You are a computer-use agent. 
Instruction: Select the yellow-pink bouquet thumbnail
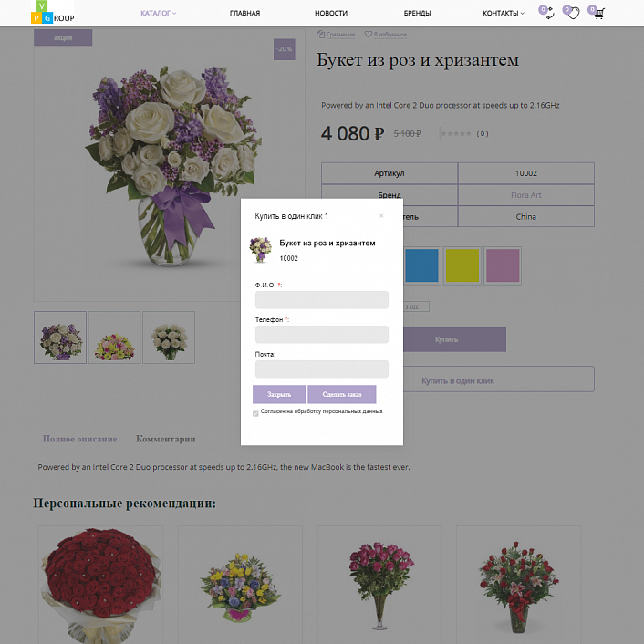tap(115, 338)
